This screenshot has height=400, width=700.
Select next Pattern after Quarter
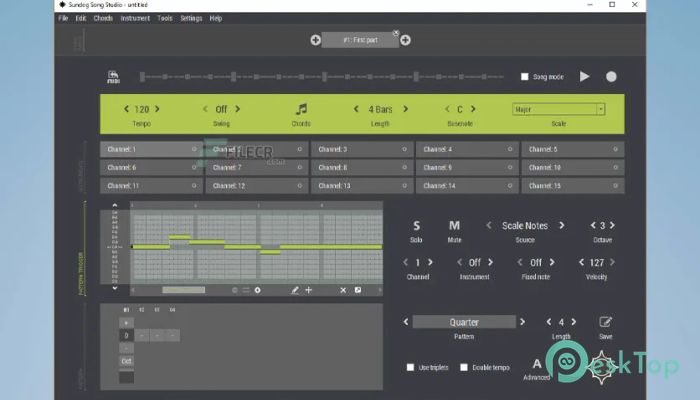(522, 321)
